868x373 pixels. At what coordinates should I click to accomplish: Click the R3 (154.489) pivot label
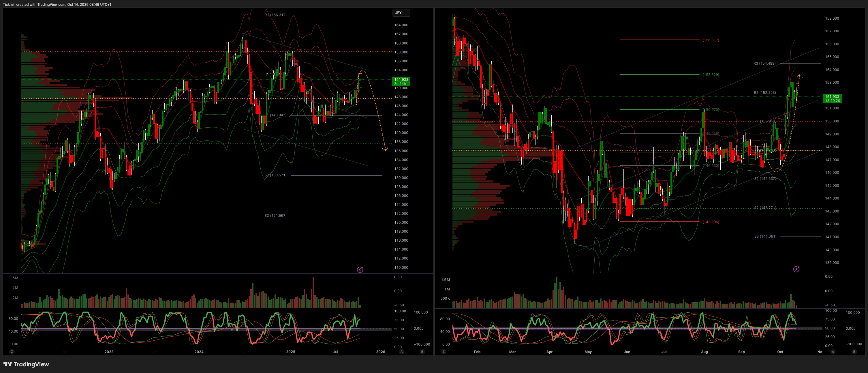(764, 64)
